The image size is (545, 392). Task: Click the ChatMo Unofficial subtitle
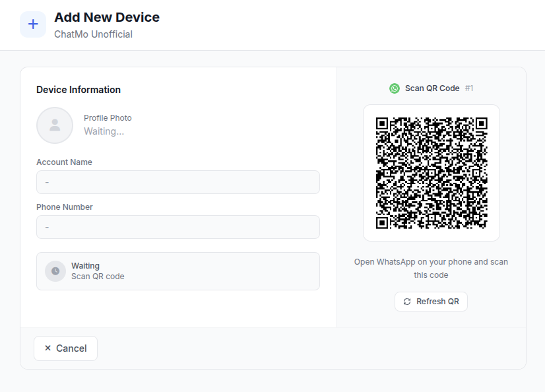93,34
